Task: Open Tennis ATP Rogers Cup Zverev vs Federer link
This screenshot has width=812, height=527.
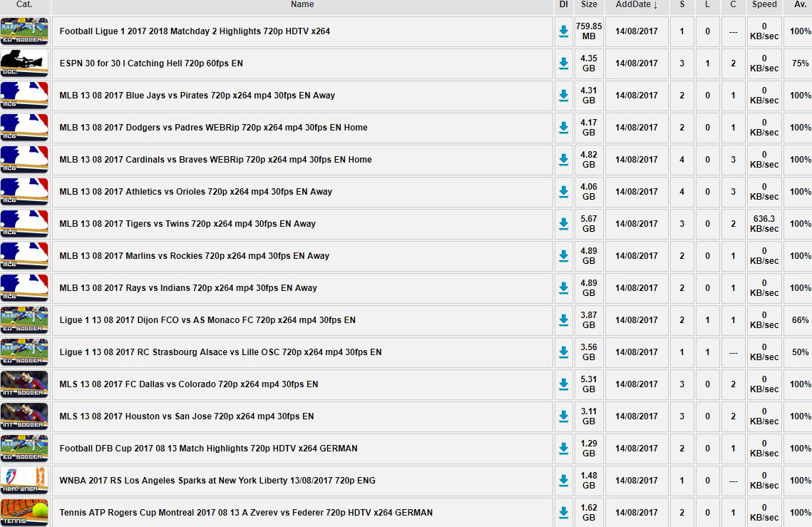Action: pyautogui.click(x=246, y=513)
